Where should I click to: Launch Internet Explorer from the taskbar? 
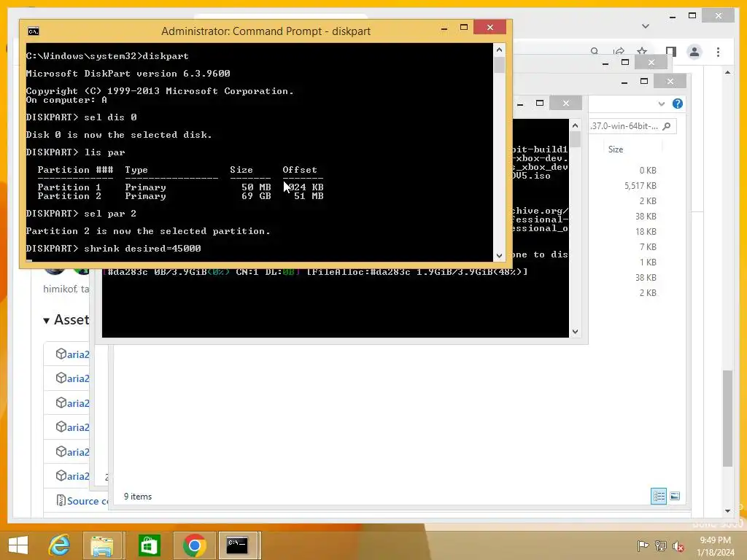60,545
